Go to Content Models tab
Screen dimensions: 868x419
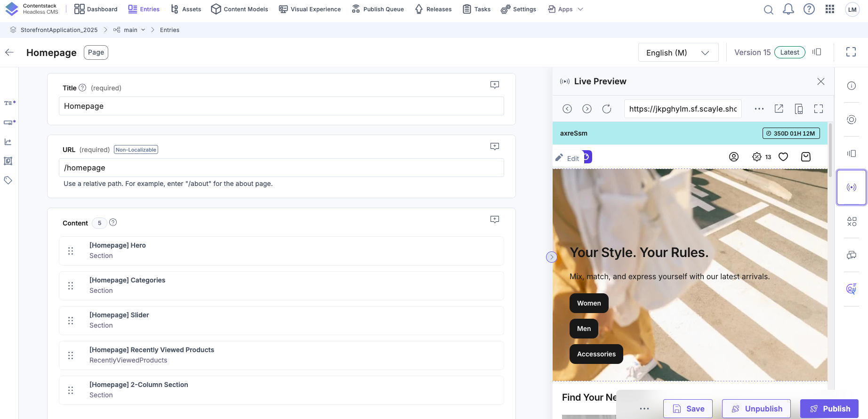coord(240,9)
